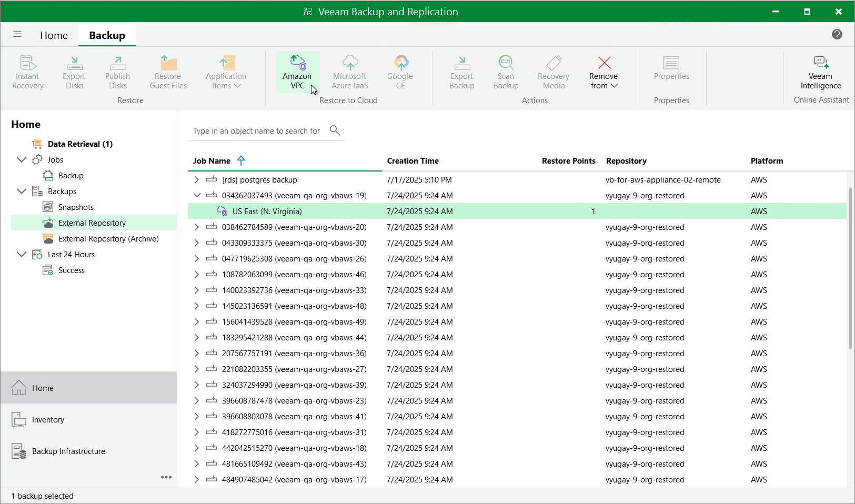Open the hamburger main menu
Screen dimensions: 855x504
tap(17, 34)
